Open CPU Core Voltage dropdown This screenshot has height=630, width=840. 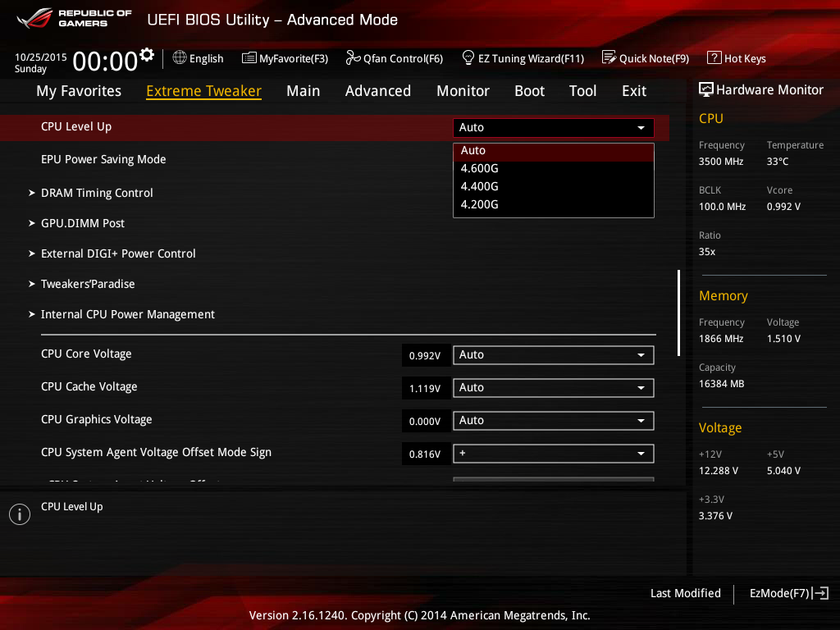coord(554,355)
